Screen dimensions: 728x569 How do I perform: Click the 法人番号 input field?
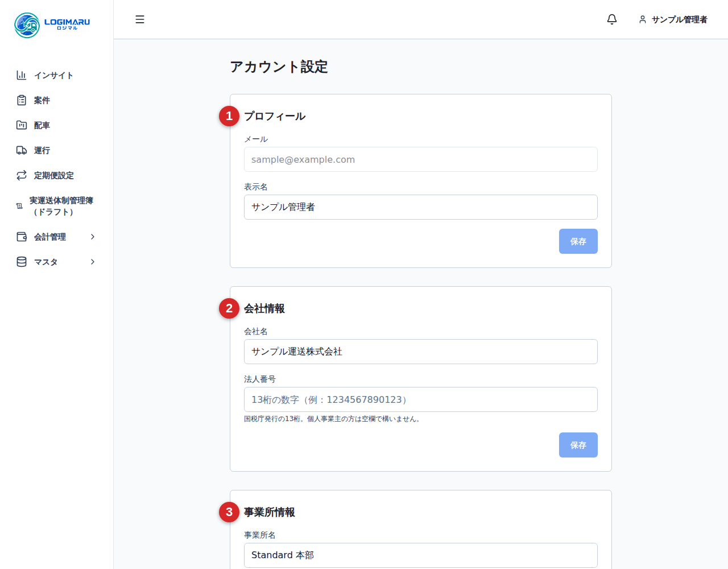[421, 399]
